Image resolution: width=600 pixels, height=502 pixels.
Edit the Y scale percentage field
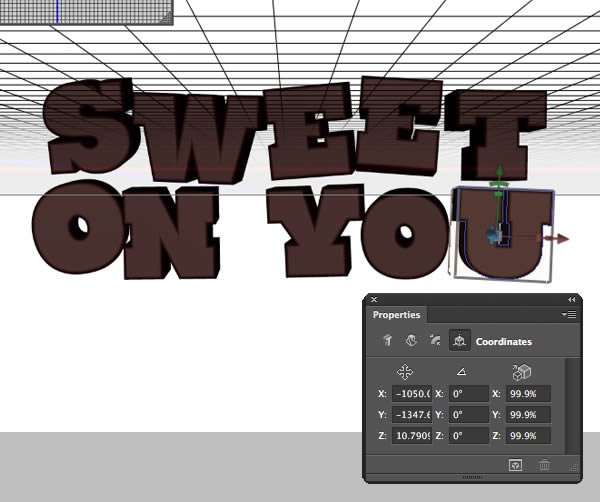pyautogui.click(x=528, y=415)
